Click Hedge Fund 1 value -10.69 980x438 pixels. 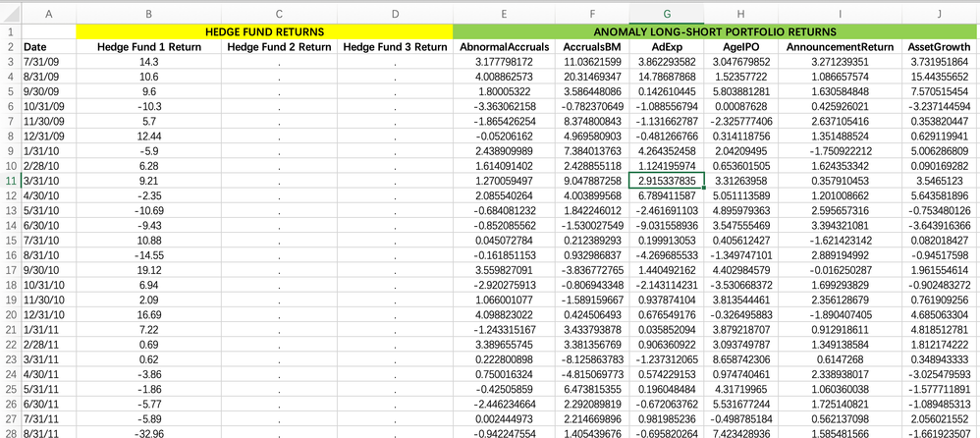pyautogui.click(x=148, y=210)
